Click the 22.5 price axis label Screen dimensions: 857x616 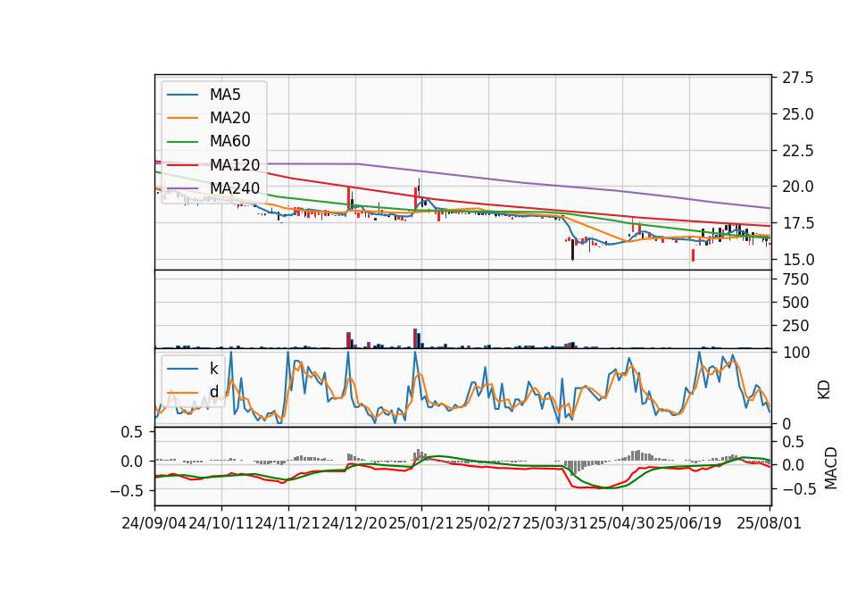coord(797,150)
